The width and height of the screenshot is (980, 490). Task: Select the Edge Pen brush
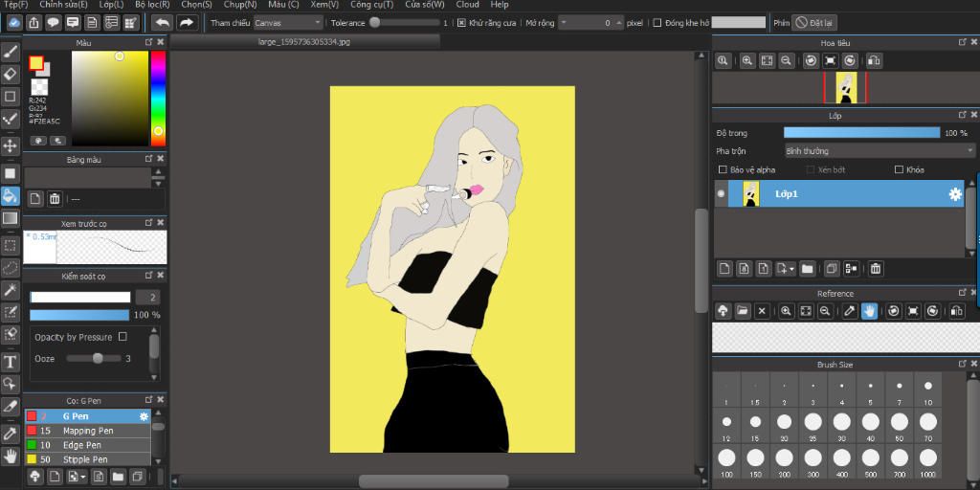[87, 445]
